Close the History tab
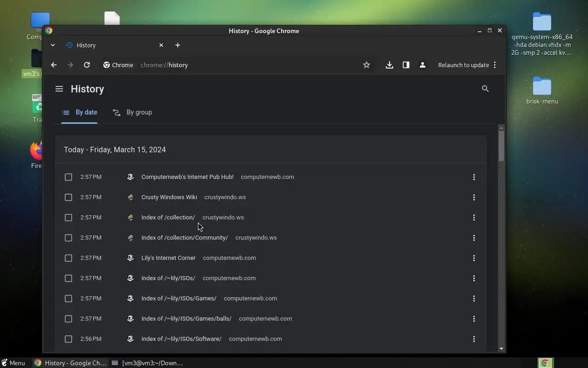 (161, 45)
